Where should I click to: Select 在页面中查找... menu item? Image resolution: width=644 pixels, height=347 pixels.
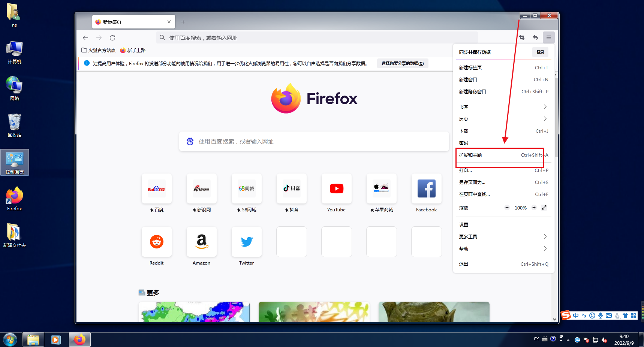coord(503,194)
